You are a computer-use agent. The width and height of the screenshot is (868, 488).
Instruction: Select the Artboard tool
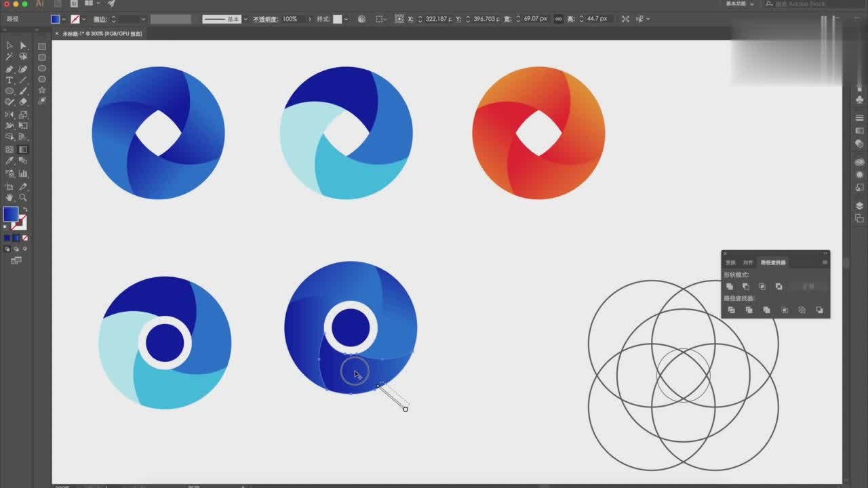click(x=9, y=186)
